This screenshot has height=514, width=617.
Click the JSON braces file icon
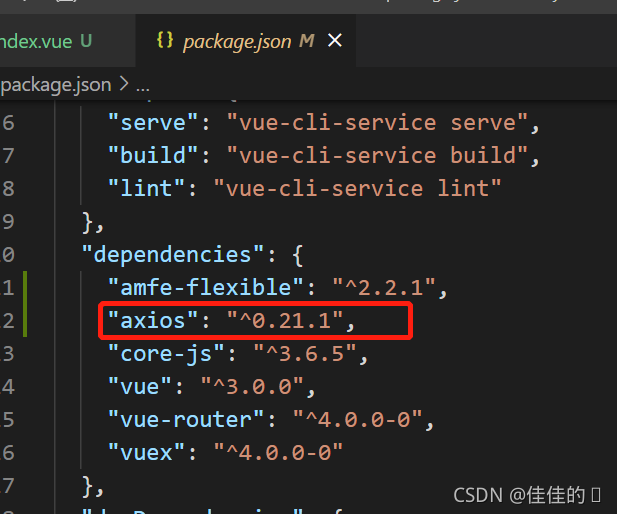(165, 40)
